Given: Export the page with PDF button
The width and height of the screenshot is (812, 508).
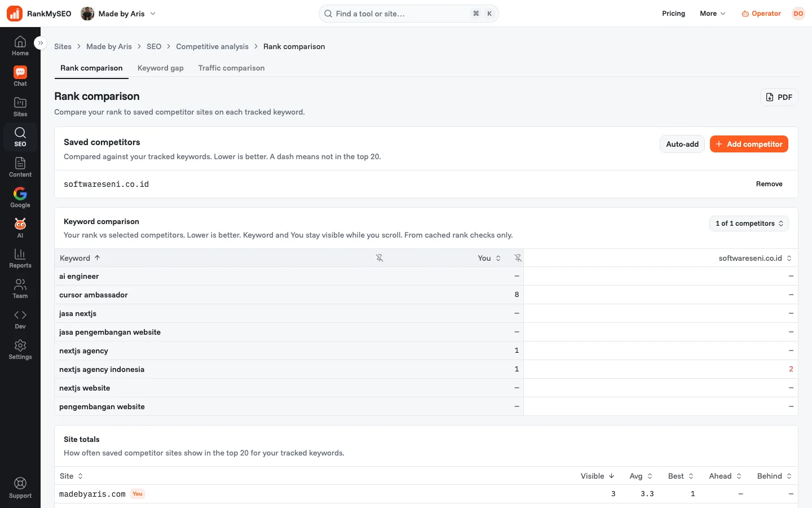Looking at the screenshot, I should (779, 97).
